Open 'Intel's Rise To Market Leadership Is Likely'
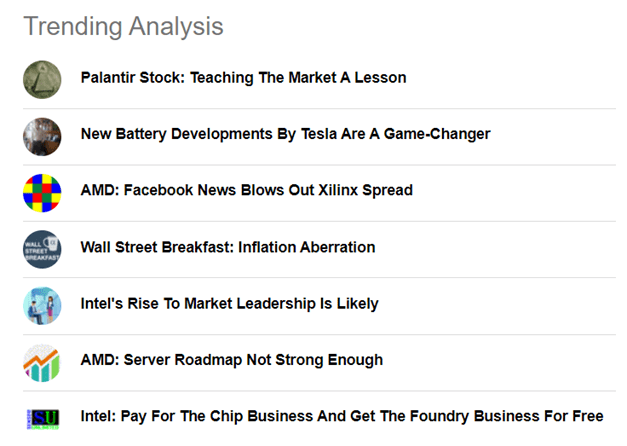 coord(229,304)
